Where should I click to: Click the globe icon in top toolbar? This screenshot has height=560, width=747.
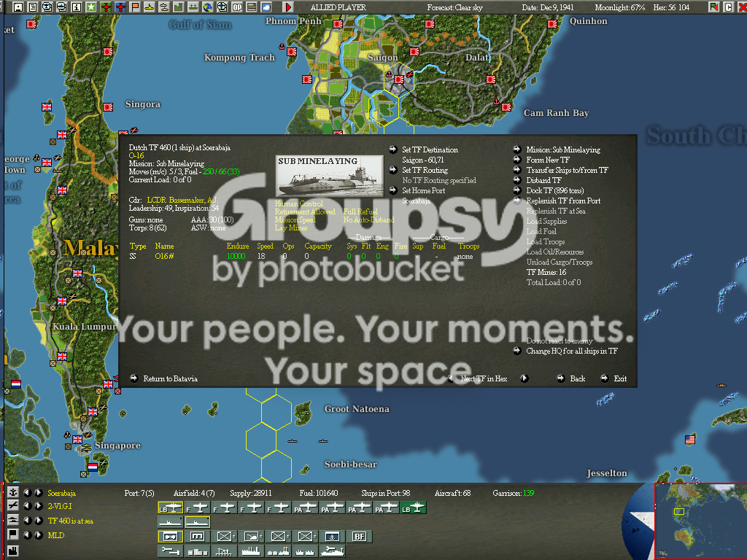pos(208,7)
